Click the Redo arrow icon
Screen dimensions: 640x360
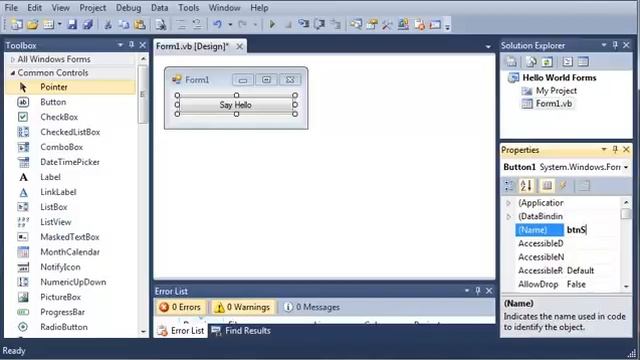click(242, 24)
